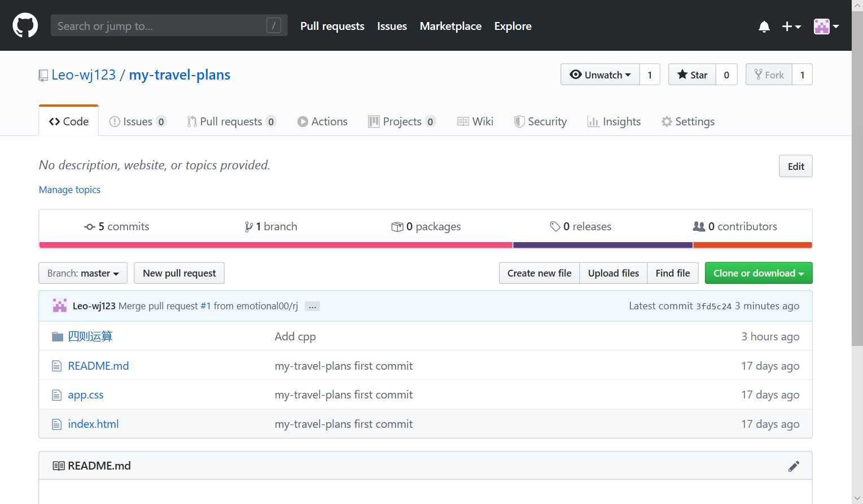This screenshot has height=504, width=863.
Task: View 0 contributors
Action: [x=735, y=226]
